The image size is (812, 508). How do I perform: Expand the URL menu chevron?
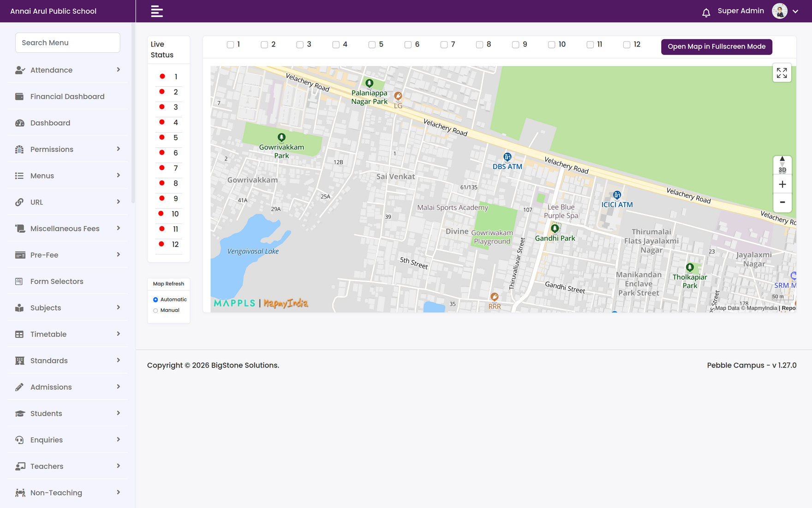(x=119, y=201)
